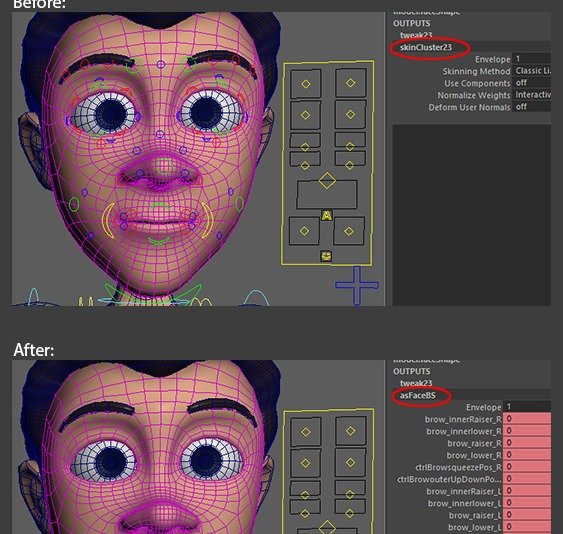Select the brow_innerlower_R attribute label

464,431
